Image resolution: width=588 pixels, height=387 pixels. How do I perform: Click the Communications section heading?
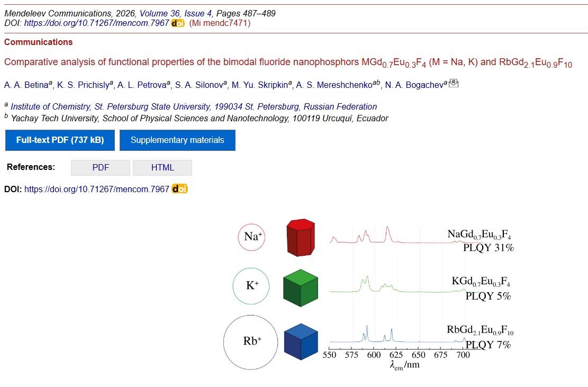[x=38, y=42]
